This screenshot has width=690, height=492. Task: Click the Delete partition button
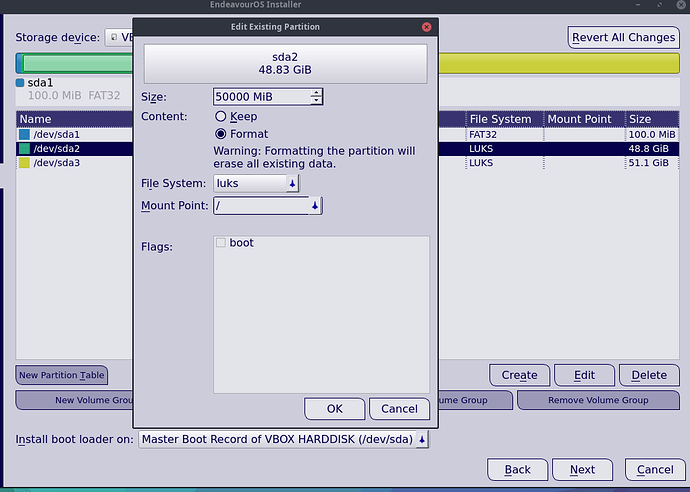(x=649, y=375)
